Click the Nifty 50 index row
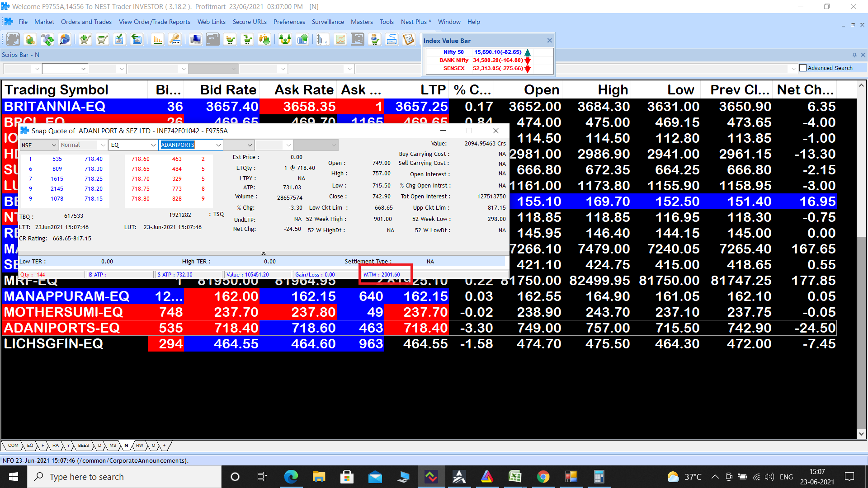Screen dimensions: 868x488 (489, 52)
